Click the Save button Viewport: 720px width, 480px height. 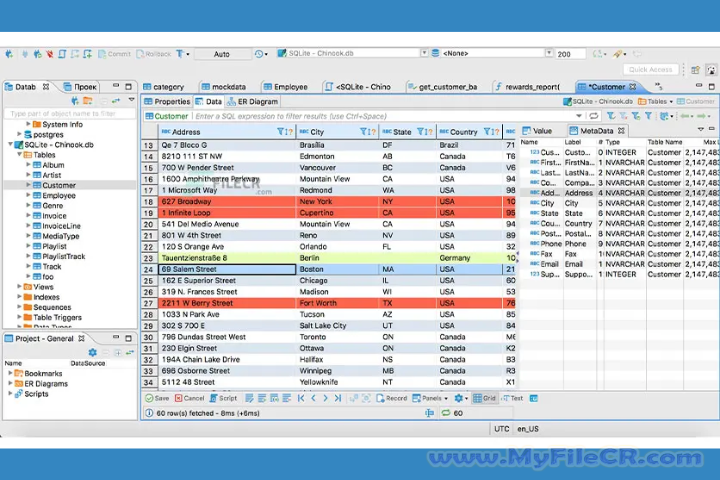click(x=157, y=398)
